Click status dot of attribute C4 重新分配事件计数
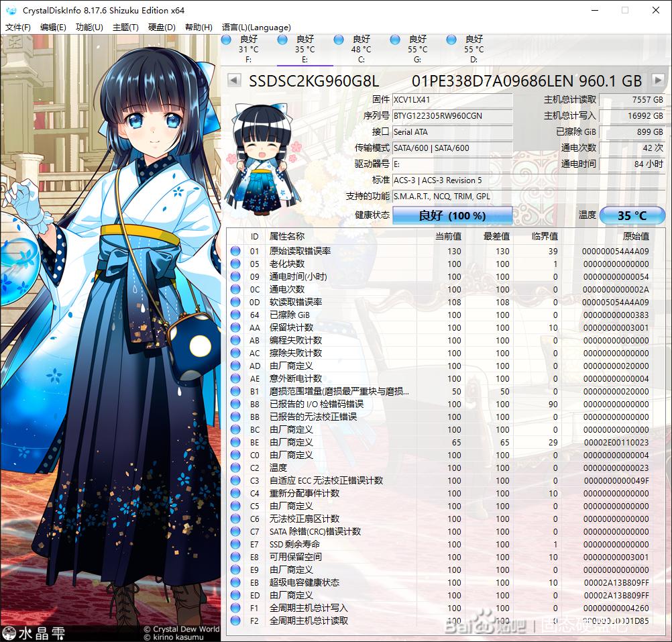This screenshot has width=672, height=642. 235,493
